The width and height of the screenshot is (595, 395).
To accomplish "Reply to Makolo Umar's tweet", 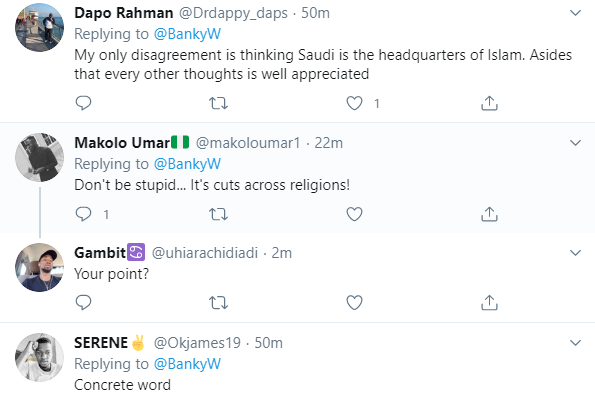I will (83, 214).
